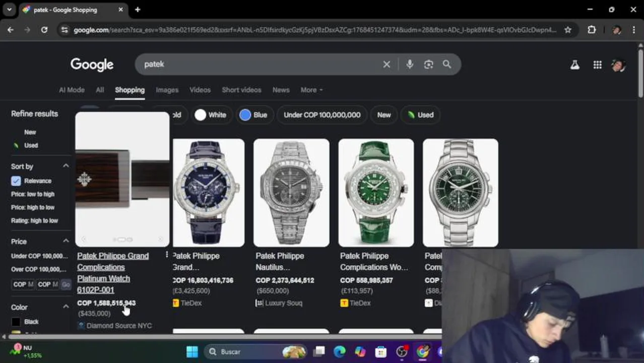Toggle the Blue color chip

point(253,115)
